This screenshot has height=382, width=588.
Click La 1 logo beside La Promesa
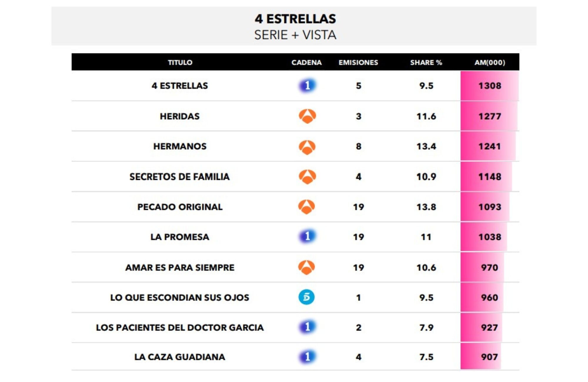click(x=307, y=237)
